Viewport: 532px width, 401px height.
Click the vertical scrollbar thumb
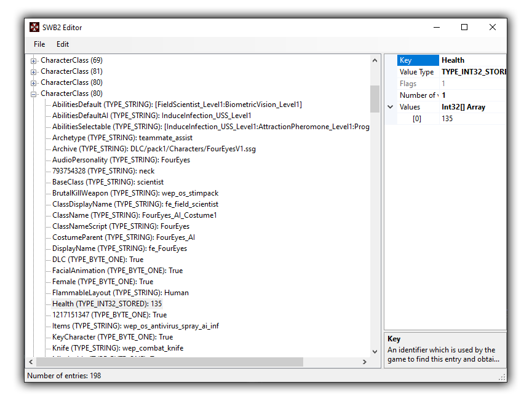tap(375, 98)
